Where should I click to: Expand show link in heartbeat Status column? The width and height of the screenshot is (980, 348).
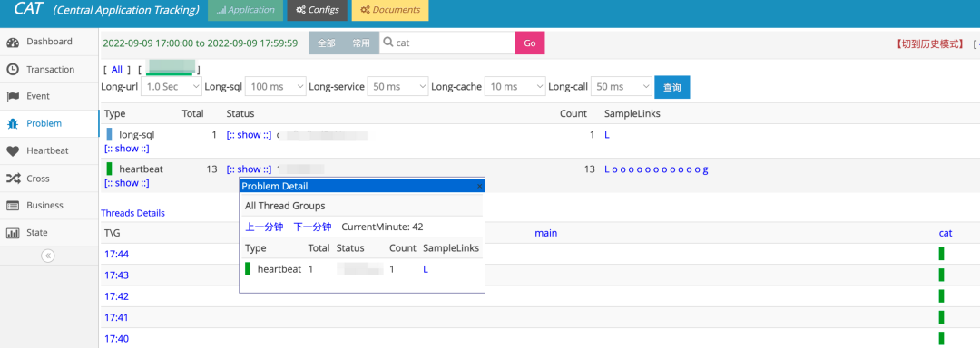(249, 169)
